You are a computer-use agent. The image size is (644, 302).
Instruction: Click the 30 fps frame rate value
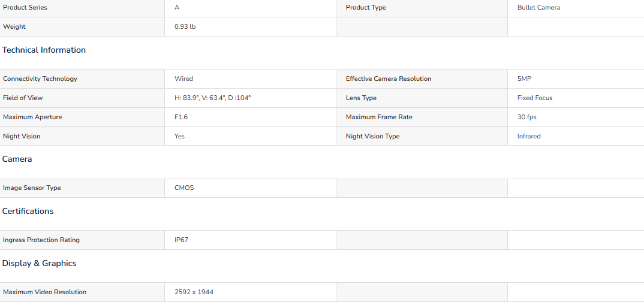coord(527,117)
